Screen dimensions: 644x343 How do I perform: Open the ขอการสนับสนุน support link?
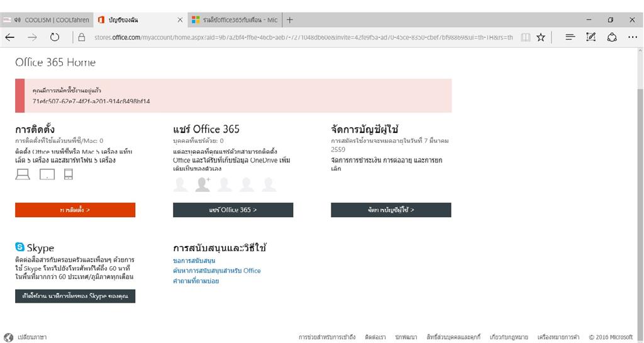tap(194, 261)
